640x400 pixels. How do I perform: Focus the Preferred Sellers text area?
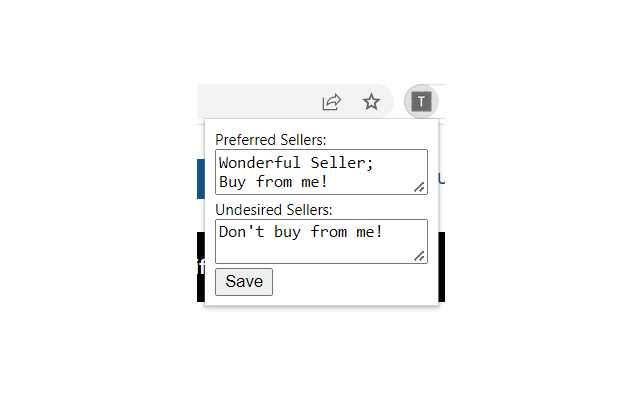(320, 172)
